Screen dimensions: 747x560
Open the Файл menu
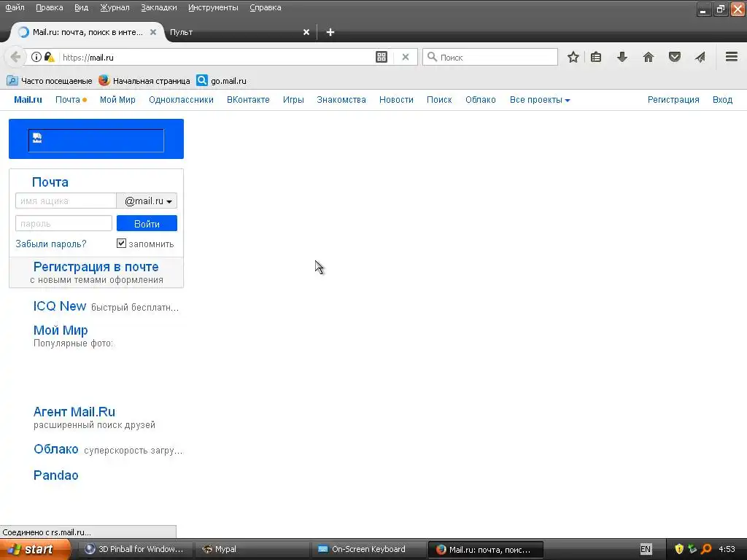tap(15, 7)
